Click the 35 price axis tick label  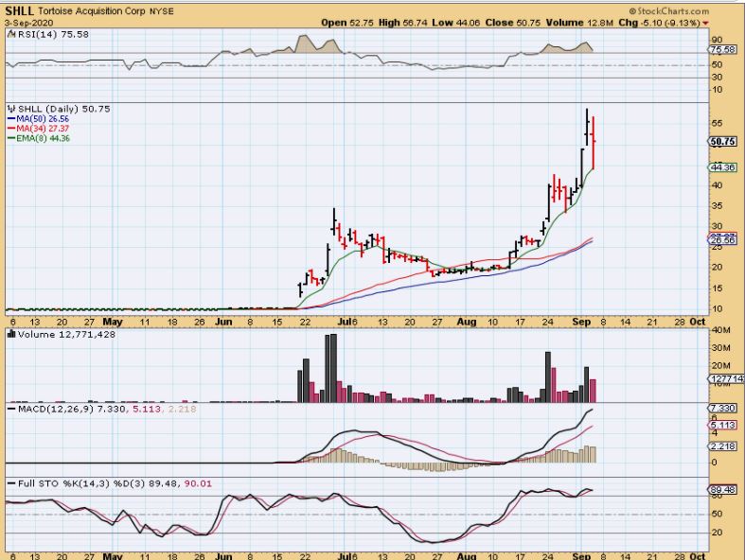coord(717,206)
